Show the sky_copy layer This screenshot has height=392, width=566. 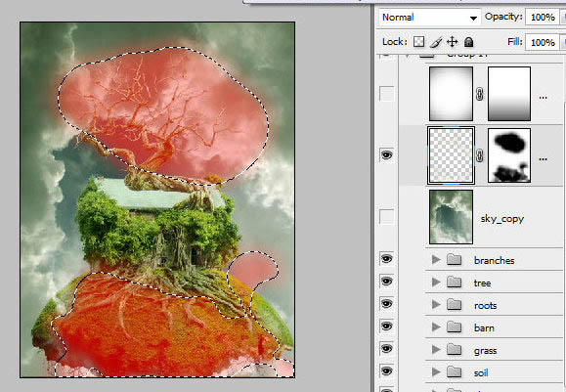(x=386, y=217)
